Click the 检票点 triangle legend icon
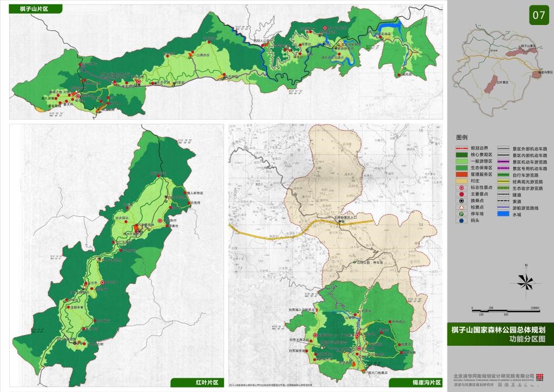554x392 pixels. [x=461, y=207]
